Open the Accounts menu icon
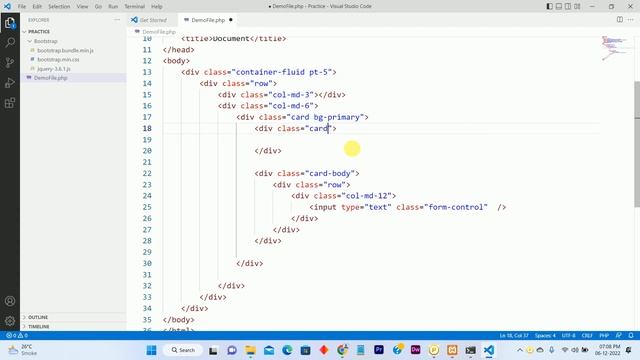Viewport: 640px width, 360px height. 10,301
